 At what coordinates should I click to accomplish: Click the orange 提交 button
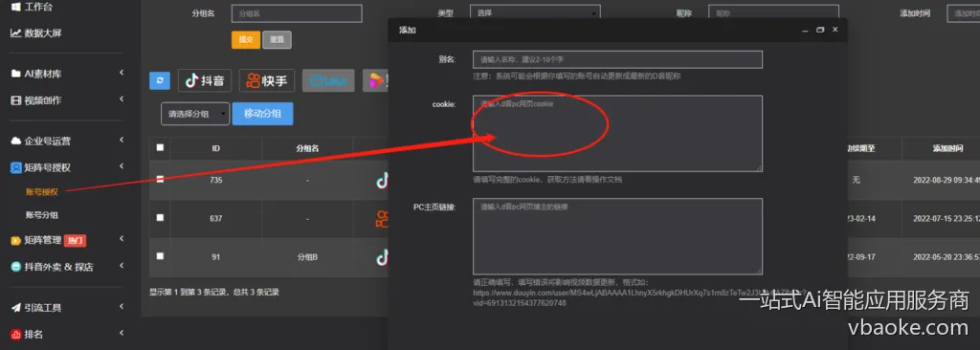point(246,39)
